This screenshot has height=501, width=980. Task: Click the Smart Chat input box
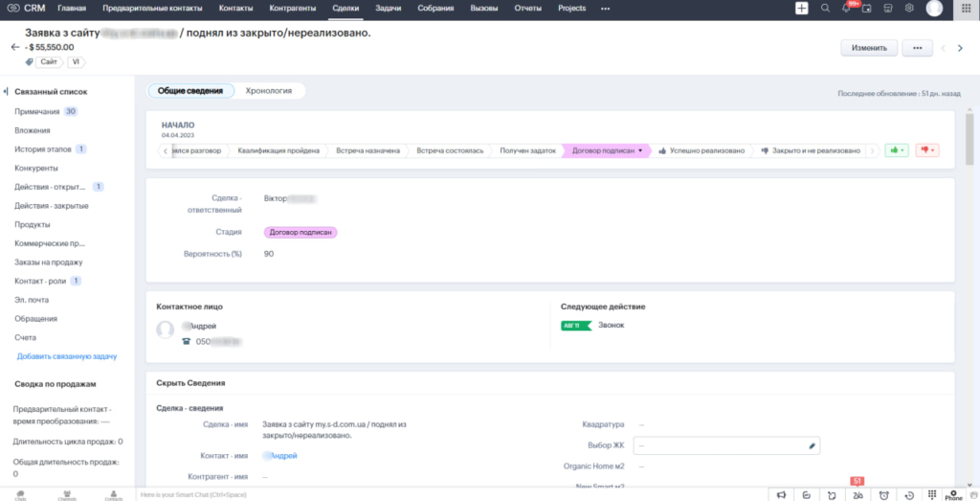coord(450,494)
